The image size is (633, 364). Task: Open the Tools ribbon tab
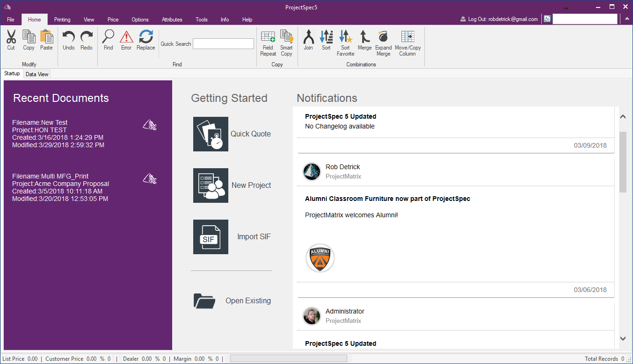pos(202,20)
